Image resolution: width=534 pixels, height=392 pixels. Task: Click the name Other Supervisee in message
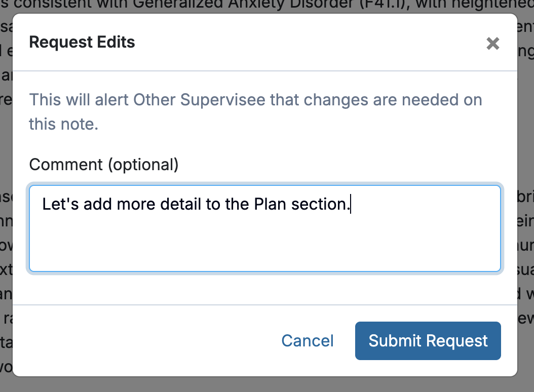[199, 100]
